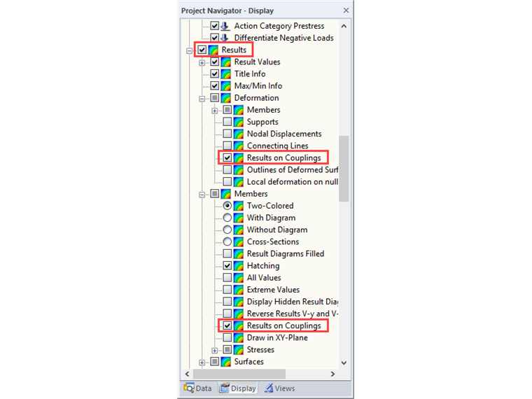Click the rainbow icon beside Two-Colored
The width and height of the screenshot is (532, 399).
(x=239, y=206)
